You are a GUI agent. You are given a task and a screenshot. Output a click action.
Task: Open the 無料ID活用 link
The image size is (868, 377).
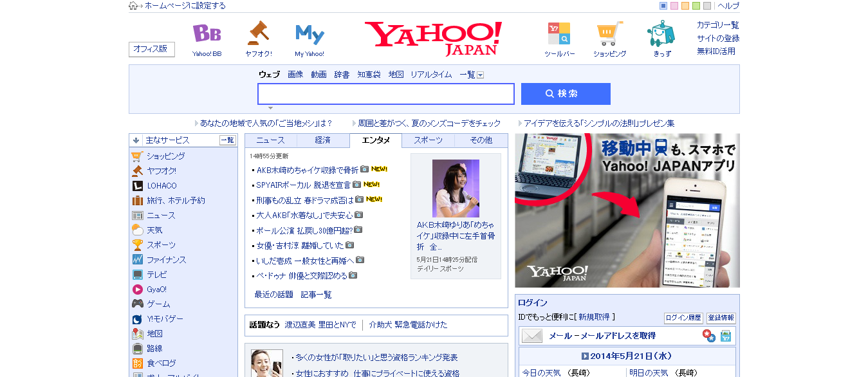[x=716, y=51]
